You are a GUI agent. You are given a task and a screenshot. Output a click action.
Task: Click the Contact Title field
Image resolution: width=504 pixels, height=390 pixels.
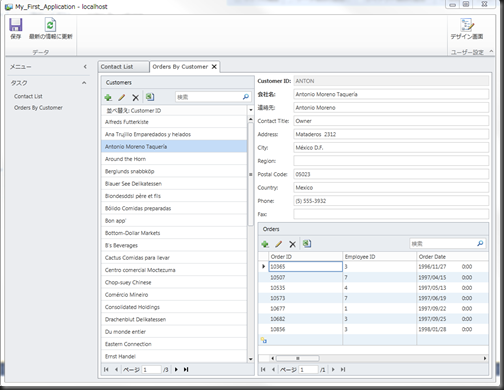[x=391, y=121]
